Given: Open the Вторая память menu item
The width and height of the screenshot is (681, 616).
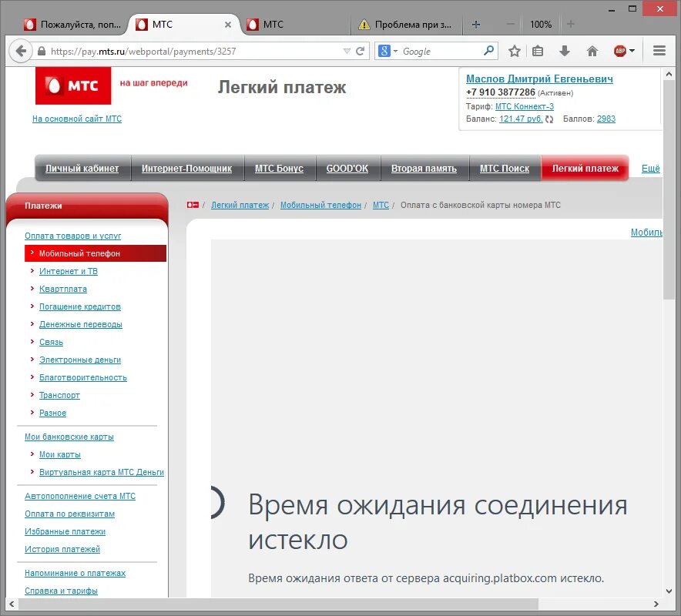Looking at the screenshot, I should coord(424,169).
